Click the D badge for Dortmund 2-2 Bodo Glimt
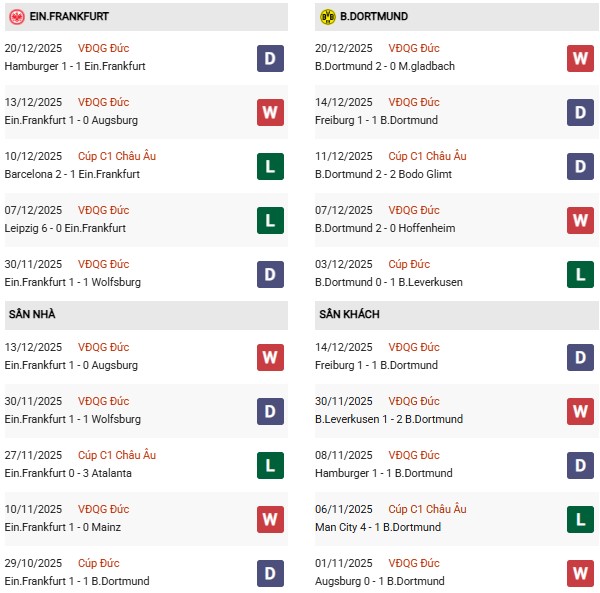This screenshot has height=593, width=600. (x=580, y=166)
